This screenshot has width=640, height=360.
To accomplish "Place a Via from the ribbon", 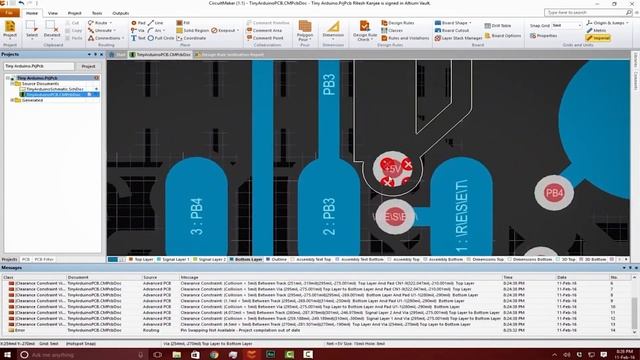I will click(138, 31).
